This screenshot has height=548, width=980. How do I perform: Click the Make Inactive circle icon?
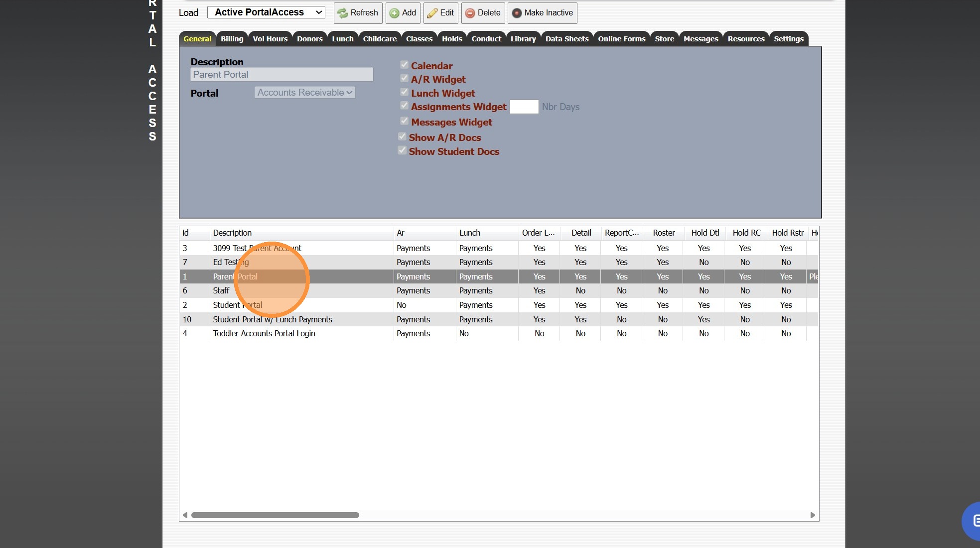(x=517, y=13)
